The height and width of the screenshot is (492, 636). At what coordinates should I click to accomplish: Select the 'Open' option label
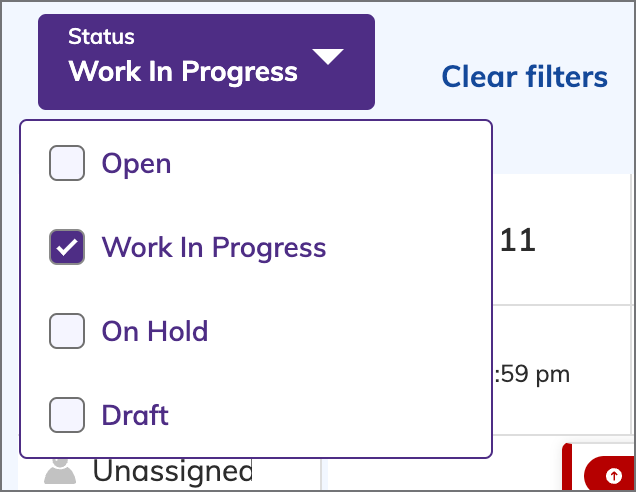coord(136,164)
